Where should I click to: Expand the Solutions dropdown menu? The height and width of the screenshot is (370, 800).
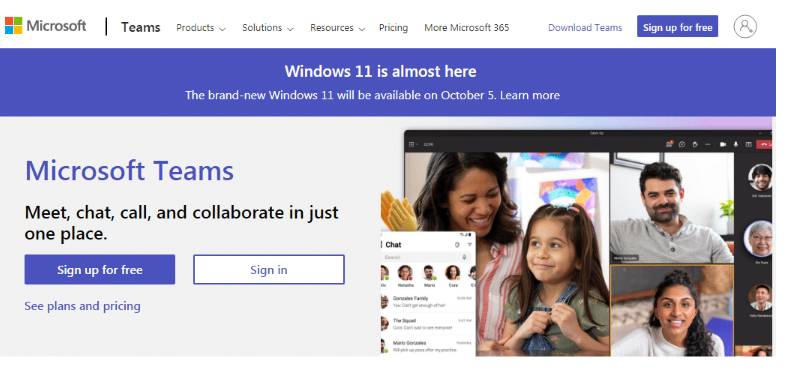pyautogui.click(x=267, y=28)
